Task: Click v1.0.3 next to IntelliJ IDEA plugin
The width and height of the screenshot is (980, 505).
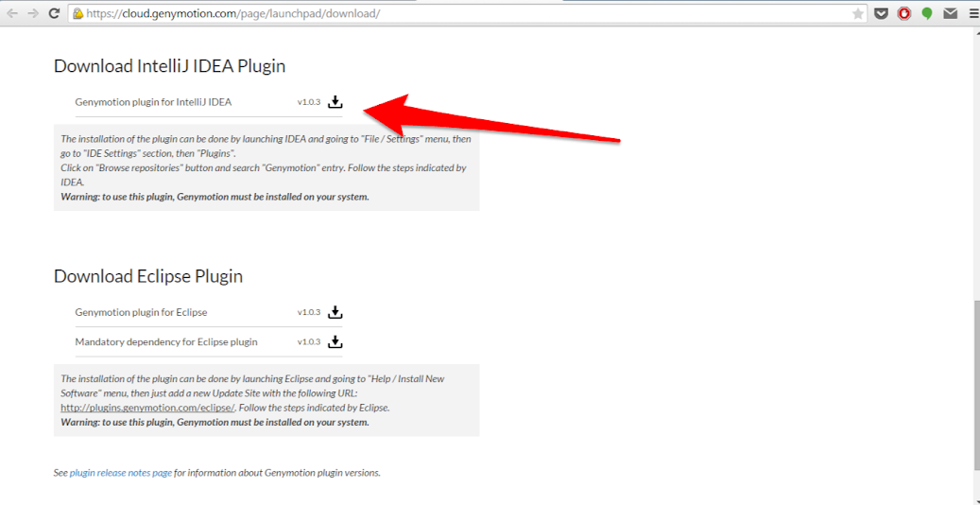Action: [x=309, y=102]
